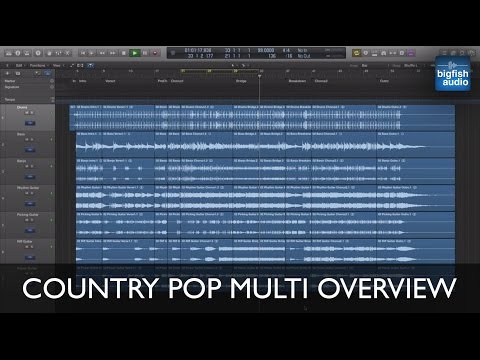Click the No In MIDI field in LCD
Image resolution: width=480 pixels, height=360 pixels.
coord(302,50)
